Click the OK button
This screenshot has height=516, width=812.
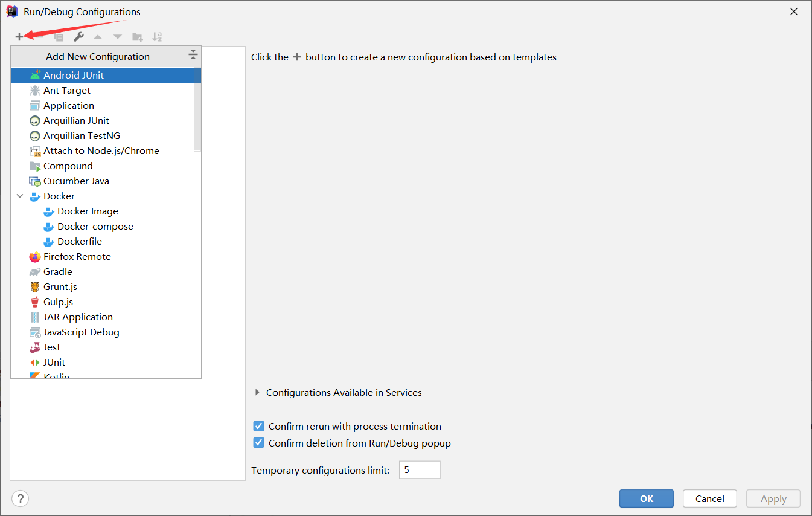647,498
